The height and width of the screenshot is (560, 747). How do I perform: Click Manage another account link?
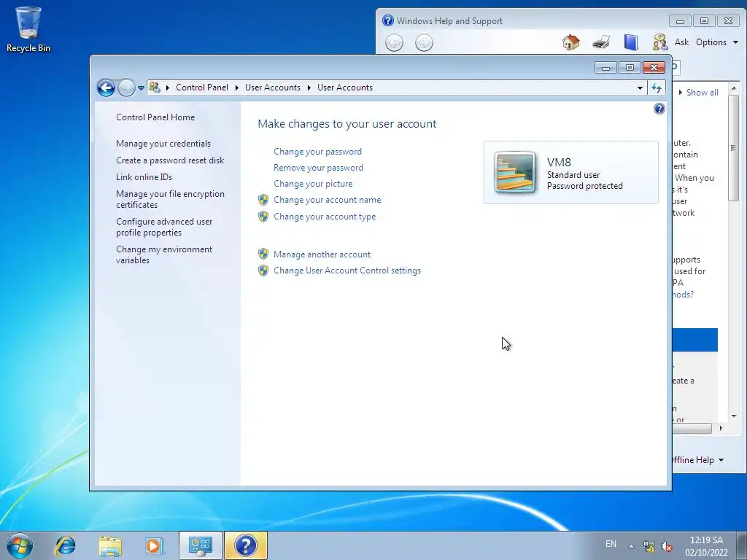pyautogui.click(x=322, y=254)
